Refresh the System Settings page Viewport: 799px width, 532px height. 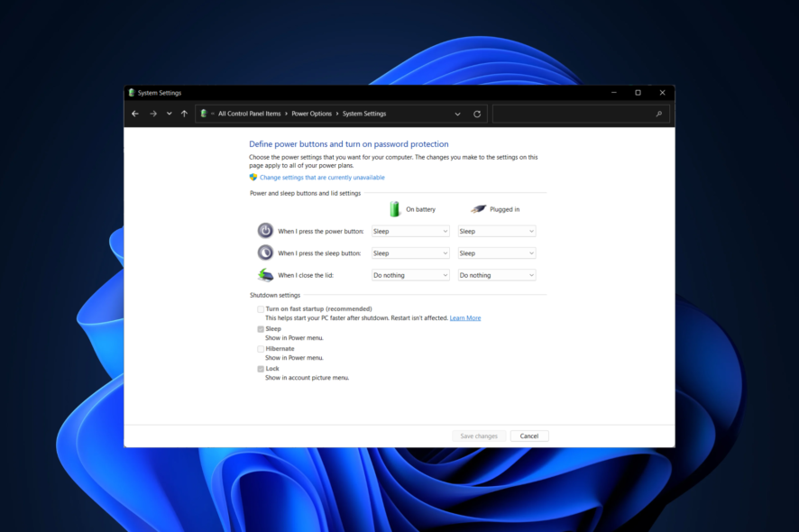click(x=477, y=115)
